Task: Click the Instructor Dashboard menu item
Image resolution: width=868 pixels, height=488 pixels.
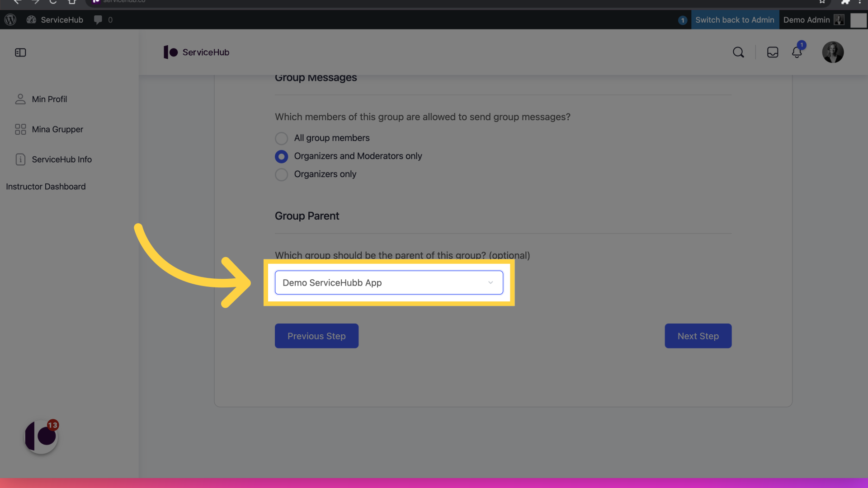Action: [46, 186]
